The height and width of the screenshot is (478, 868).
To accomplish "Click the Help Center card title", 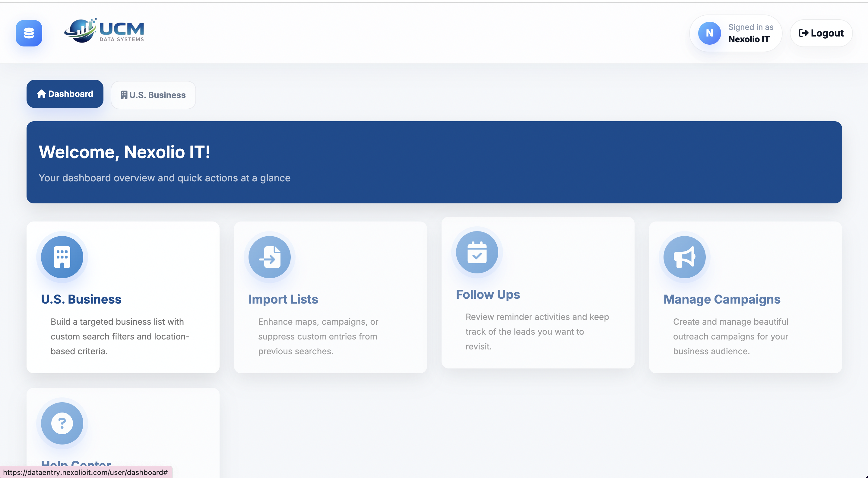I will 76,463.
